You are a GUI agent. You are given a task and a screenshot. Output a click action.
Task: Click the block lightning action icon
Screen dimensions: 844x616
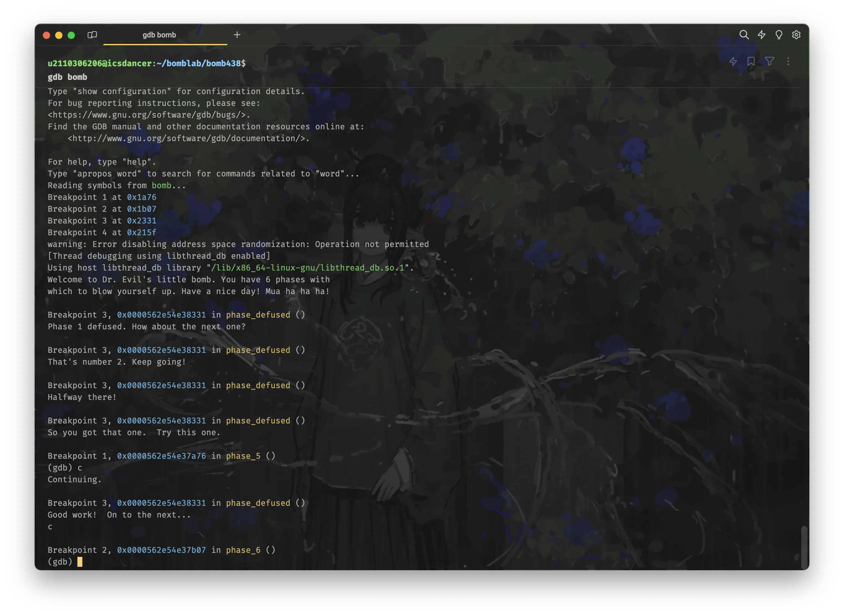[733, 61]
